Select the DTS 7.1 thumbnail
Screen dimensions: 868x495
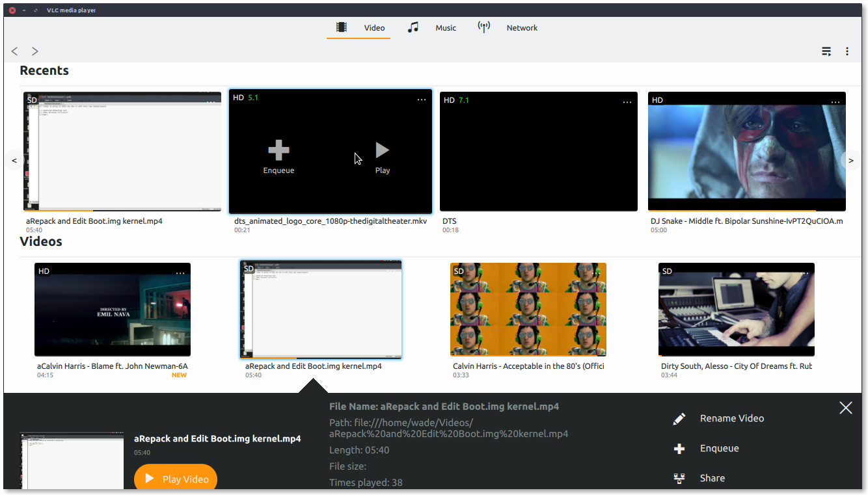[x=539, y=152]
